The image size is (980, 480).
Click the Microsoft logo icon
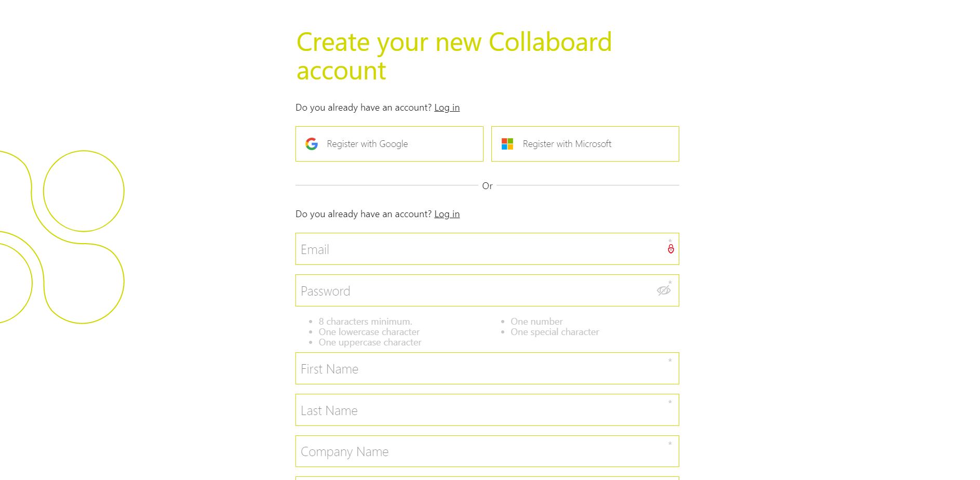(x=507, y=144)
